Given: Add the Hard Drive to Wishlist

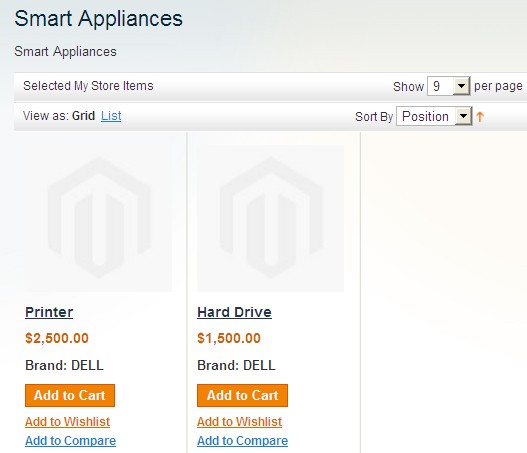Looking at the screenshot, I should coord(240,422).
